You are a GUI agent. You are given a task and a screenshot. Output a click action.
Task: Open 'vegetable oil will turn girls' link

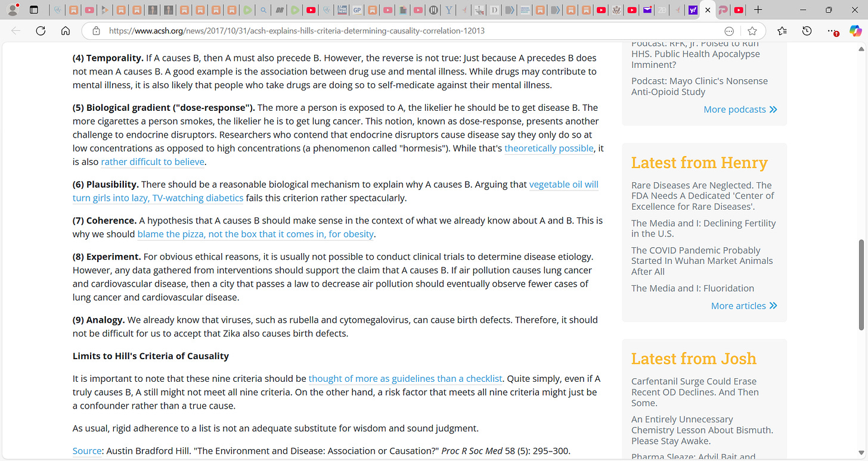336,191
